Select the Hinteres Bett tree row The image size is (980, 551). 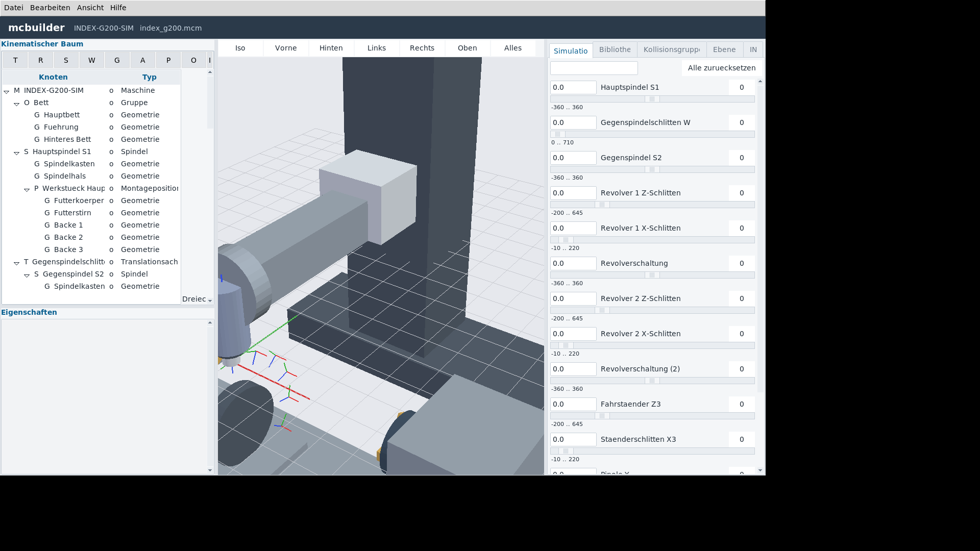pyautogui.click(x=91, y=139)
